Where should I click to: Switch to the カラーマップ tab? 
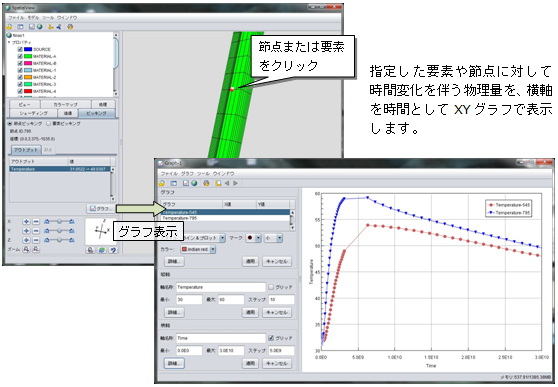pos(65,105)
